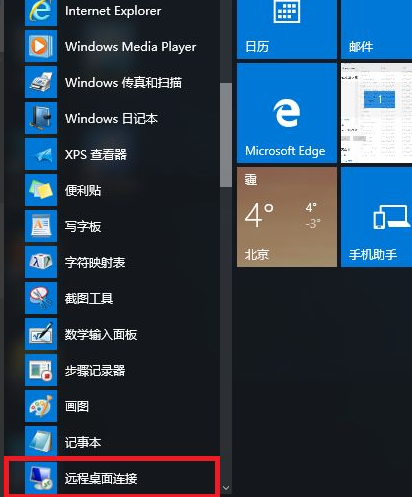Viewport: 412px width, 497px height.
Task: Click the app list scrollbar thumb
Action: (226, 135)
